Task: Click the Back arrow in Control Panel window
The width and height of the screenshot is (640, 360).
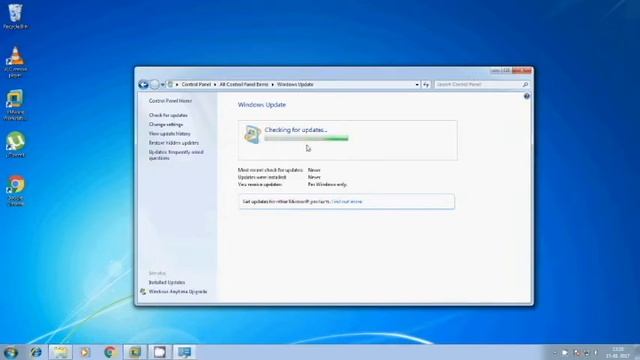Action: click(x=143, y=84)
